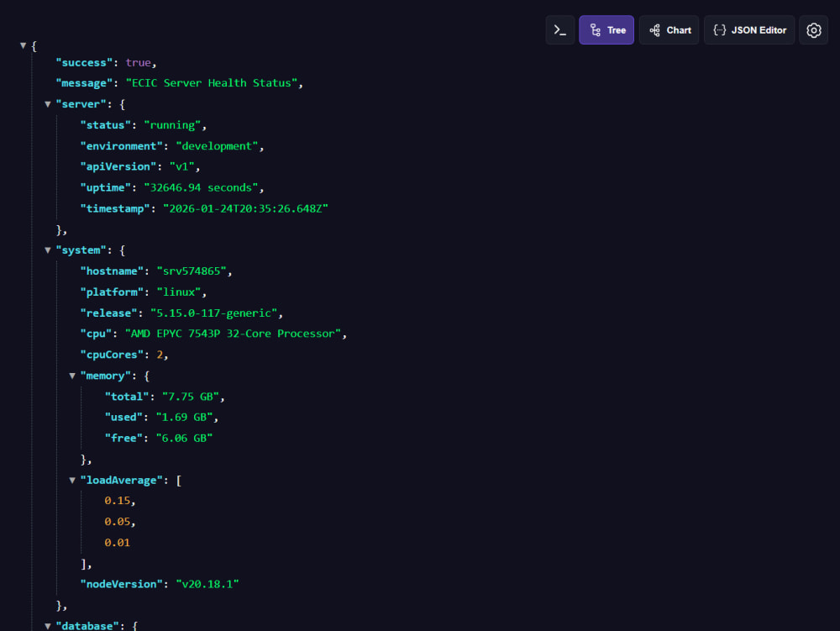Click the "total" key
This screenshot has width=840, height=631.
click(127, 397)
